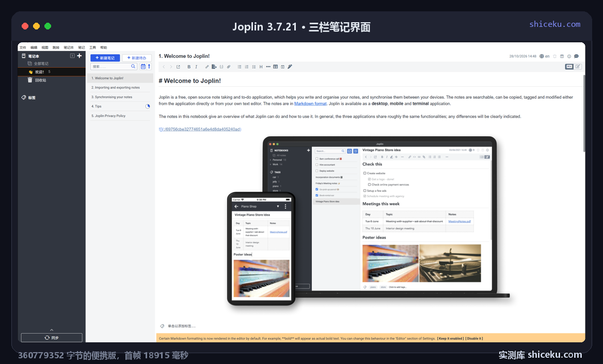Open the 视图 menu
Image resolution: width=603 pixels, height=364 pixels.
coord(45,48)
